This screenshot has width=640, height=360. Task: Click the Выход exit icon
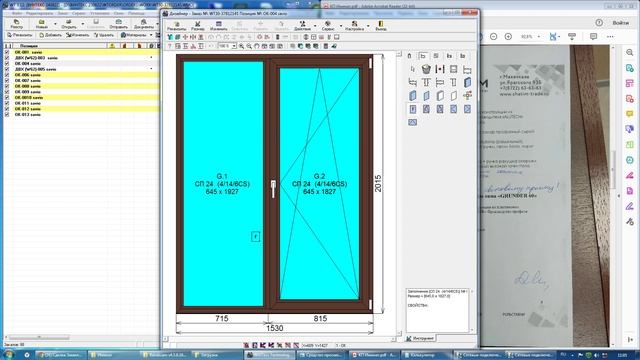(381, 26)
